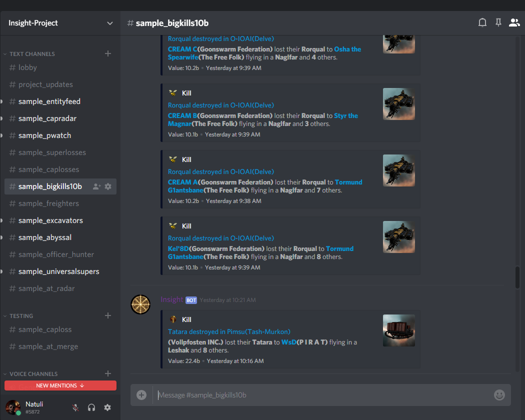Screen dimensions: 525x420
Task: Open the sample_superlosses channel
Action: click(x=60, y=152)
